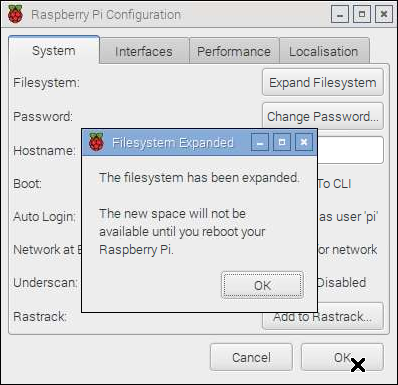Maximize the Filesystem Expanded dialog

pyautogui.click(x=282, y=142)
